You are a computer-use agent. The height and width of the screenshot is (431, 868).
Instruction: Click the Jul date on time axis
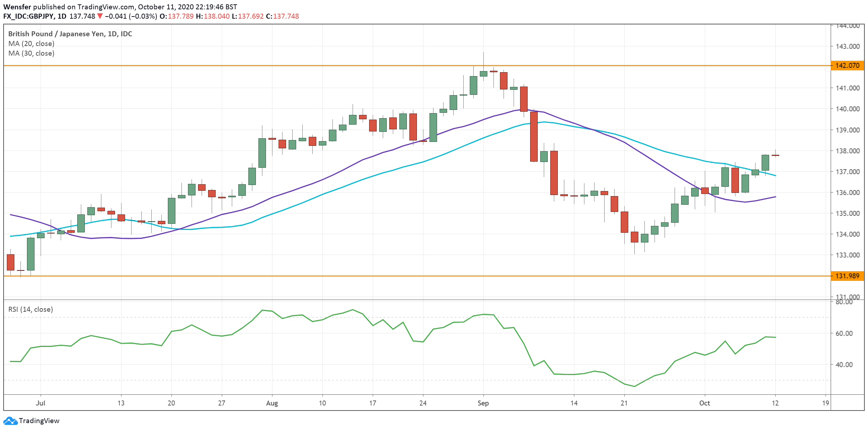(x=40, y=403)
